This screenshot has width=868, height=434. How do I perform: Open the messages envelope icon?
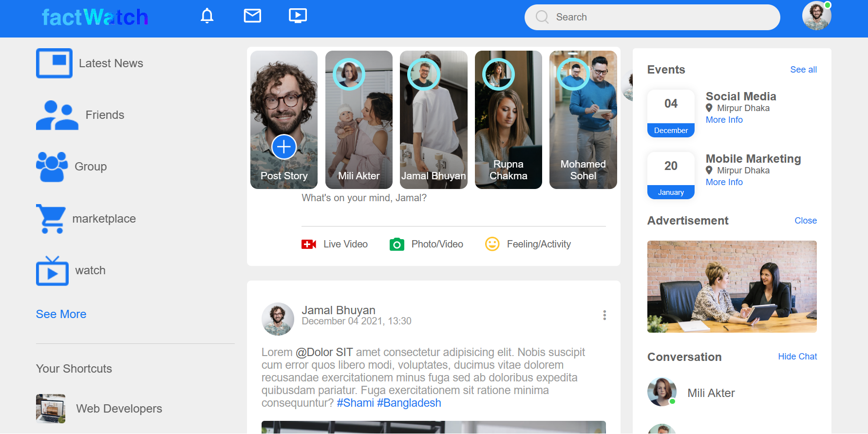tap(252, 16)
